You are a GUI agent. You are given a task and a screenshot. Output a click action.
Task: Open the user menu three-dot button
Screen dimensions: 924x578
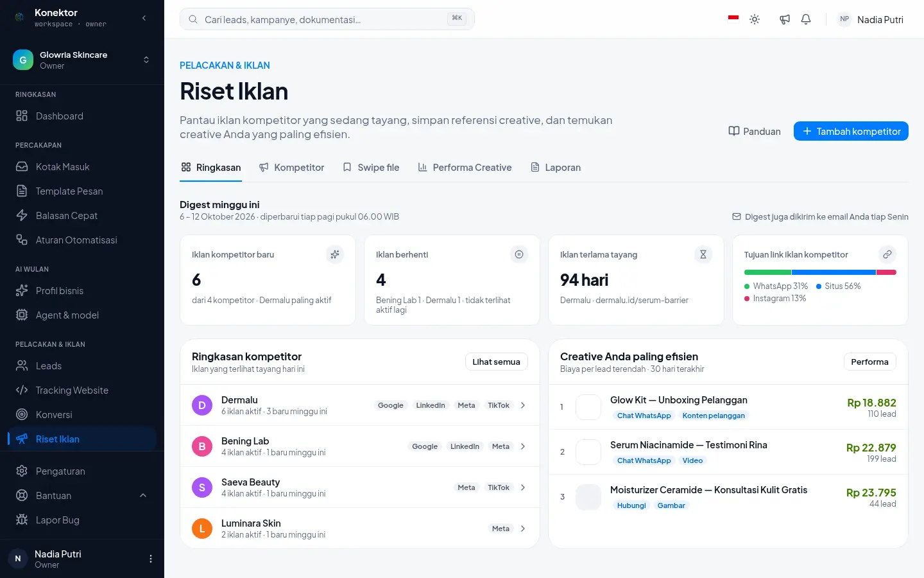click(151, 559)
